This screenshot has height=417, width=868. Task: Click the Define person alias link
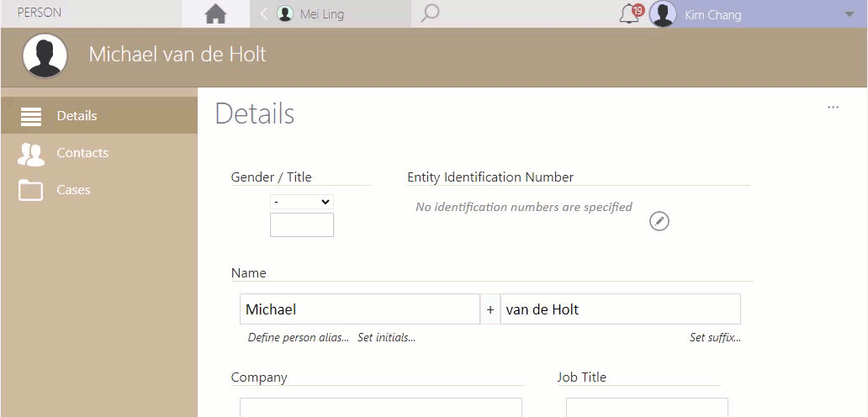(299, 337)
